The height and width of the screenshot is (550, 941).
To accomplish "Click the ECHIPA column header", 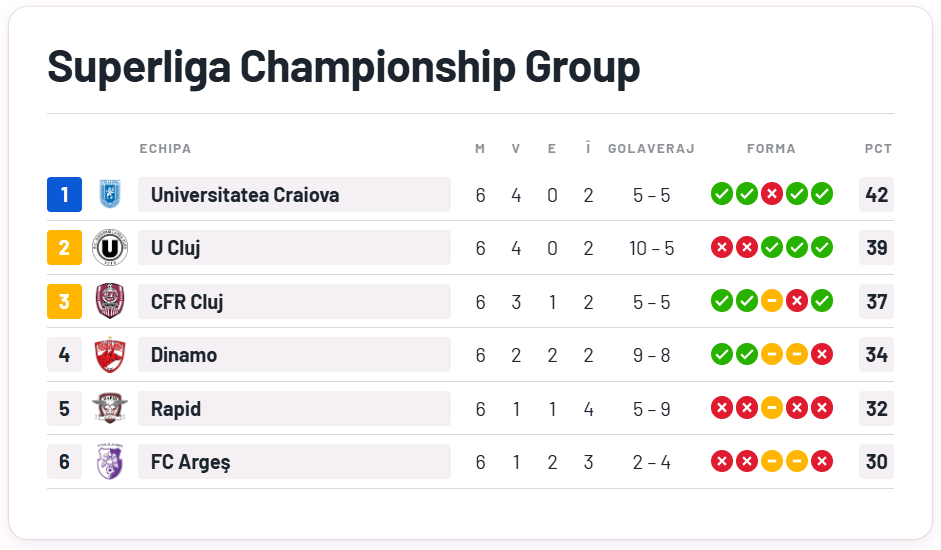I will (165, 149).
